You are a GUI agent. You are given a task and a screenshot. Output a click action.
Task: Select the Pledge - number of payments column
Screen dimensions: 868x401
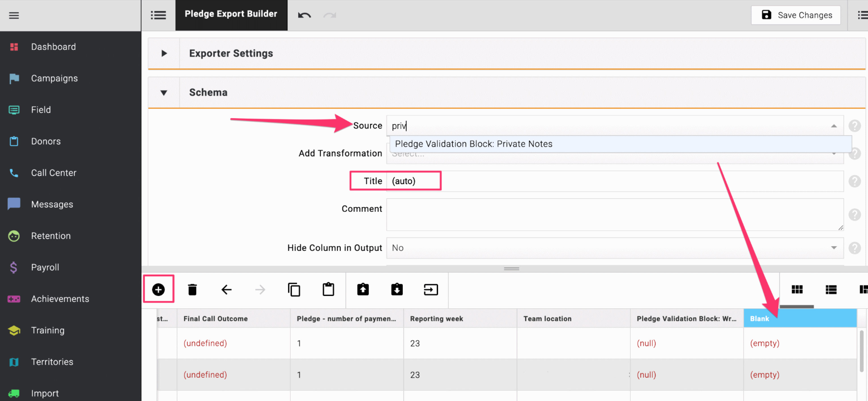pyautogui.click(x=347, y=318)
